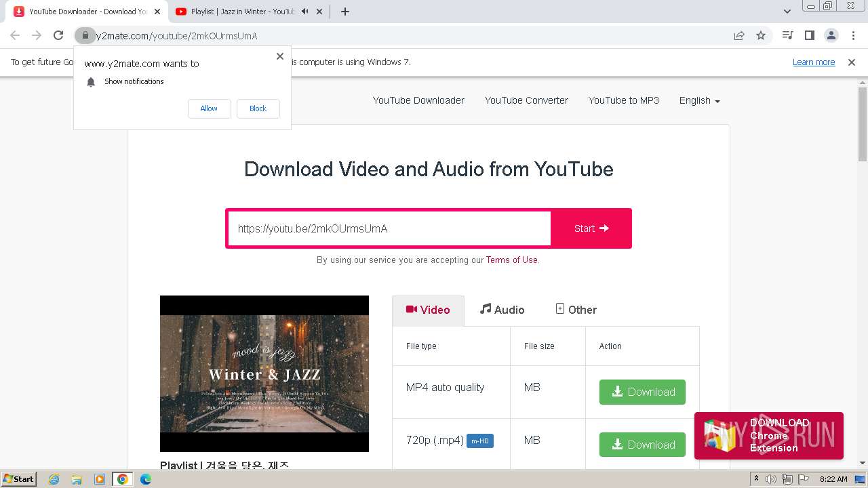Mute the playing YouTube tab speaker icon
Viewport: 868px width, 488px height.
coord(304,12)
